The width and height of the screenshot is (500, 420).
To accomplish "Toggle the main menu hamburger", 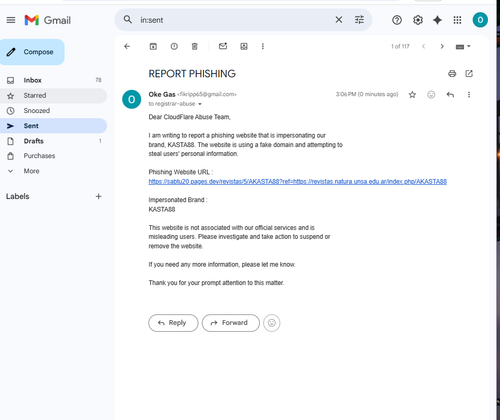I will [11, 20].
